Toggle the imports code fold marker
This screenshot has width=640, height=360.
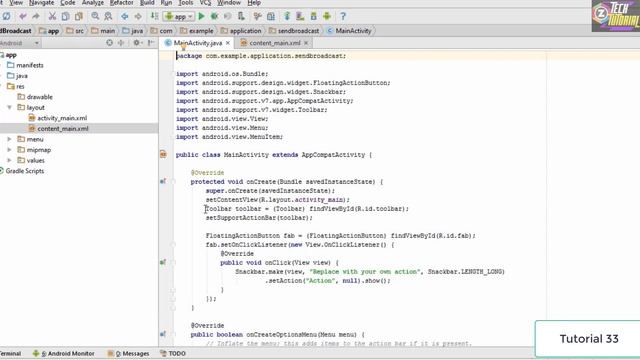tap(173, 74)
